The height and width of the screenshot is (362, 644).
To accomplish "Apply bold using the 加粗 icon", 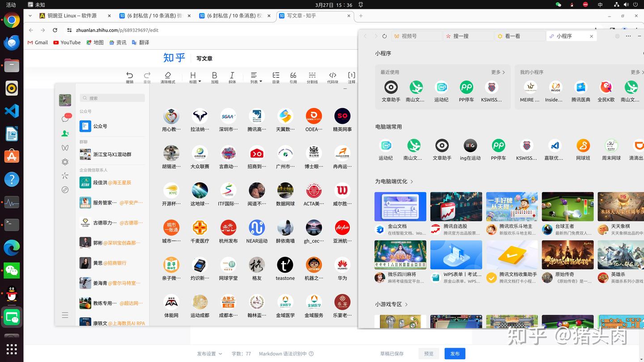I will [x=215, y=76].
